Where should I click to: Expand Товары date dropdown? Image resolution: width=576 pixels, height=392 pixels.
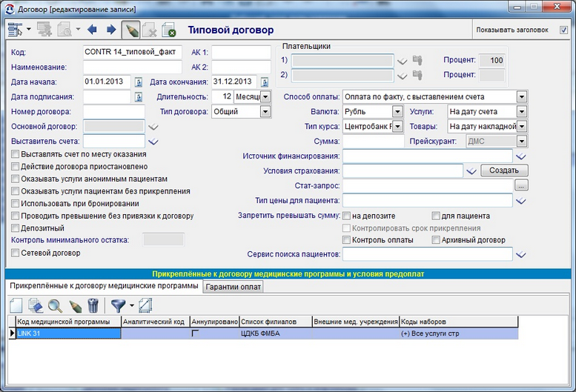coord(522,127)
